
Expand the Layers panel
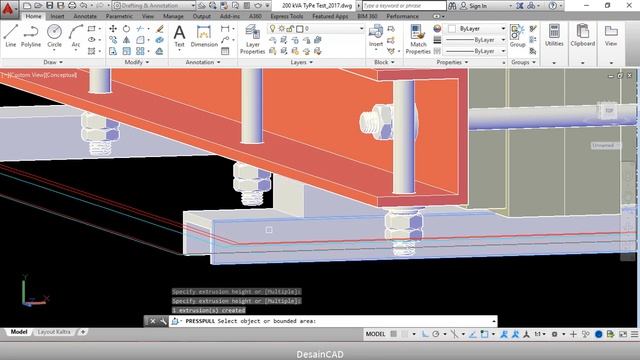pos(302,62)
